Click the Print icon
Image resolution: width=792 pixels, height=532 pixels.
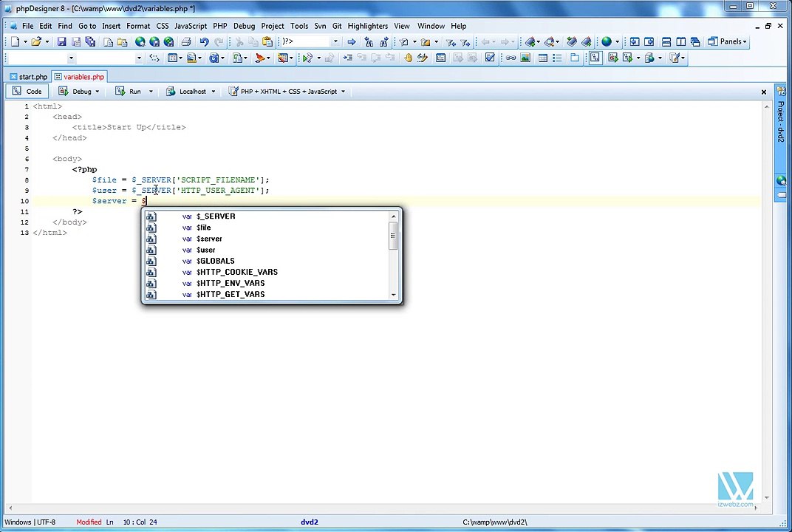click(x=186, y=42)
